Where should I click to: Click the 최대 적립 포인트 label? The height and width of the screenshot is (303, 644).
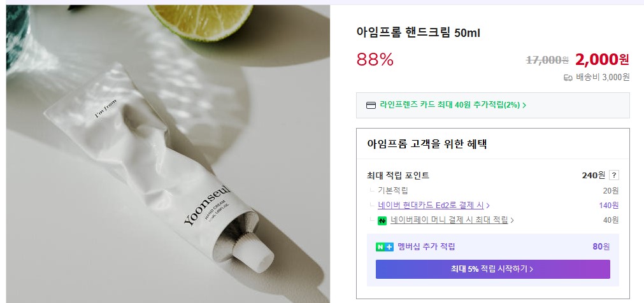click(398, 176)
